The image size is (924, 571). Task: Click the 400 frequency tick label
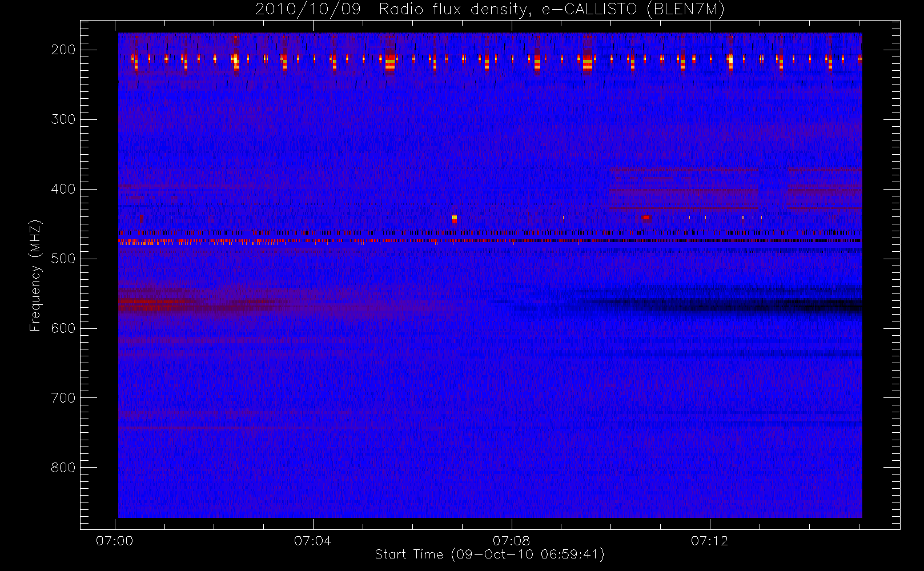point(63,189)
